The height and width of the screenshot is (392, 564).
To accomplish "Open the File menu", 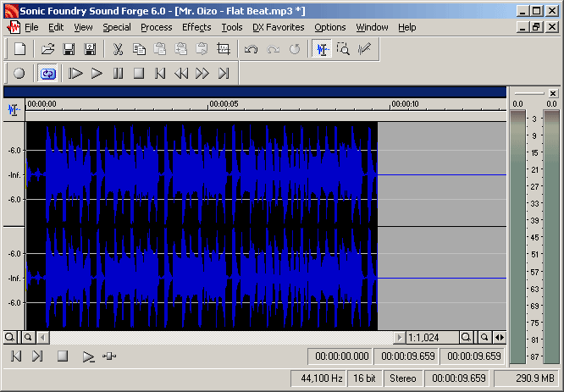I will click(x=31, y=27).
